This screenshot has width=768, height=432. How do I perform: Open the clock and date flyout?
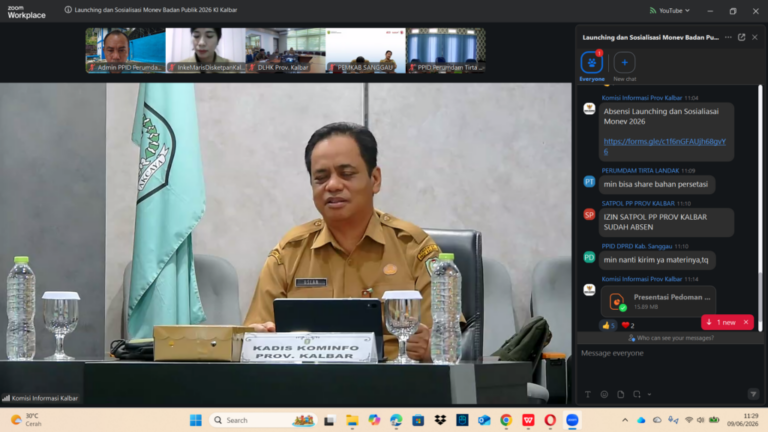[x=743, y=420]
